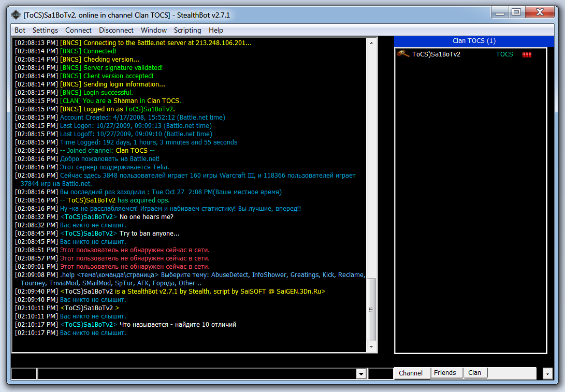Image resolution: width=565 pixels, height=392 pixels.
Task: Click the 'Login successful.' log line
Action: pos(74,93)
